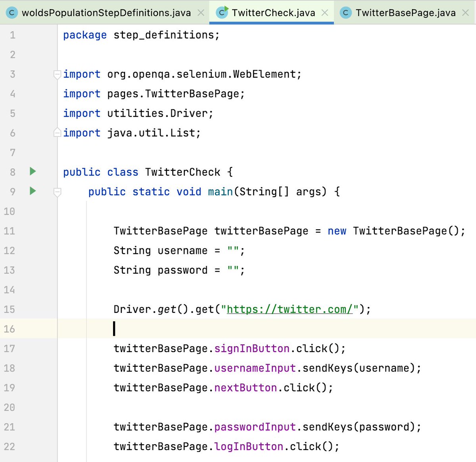Click 'utilities.Driver' import text
476x462 pixels.
pos(157,113)
